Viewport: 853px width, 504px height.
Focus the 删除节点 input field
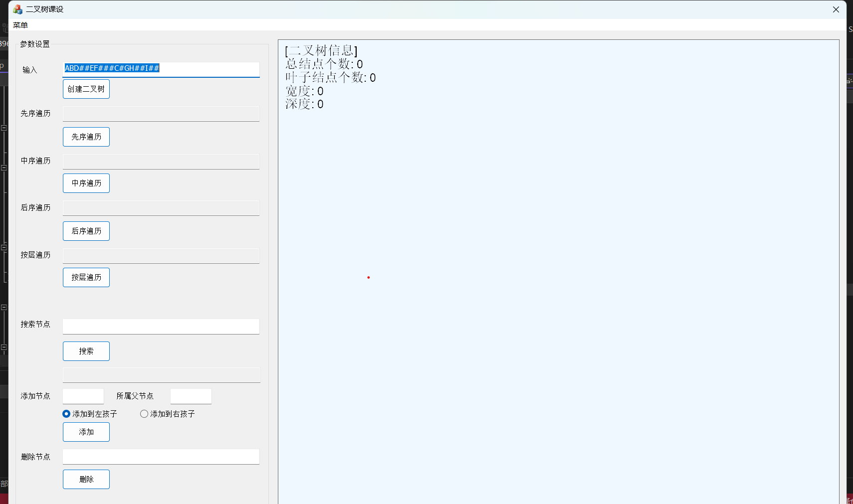click(x=161, y=457)
